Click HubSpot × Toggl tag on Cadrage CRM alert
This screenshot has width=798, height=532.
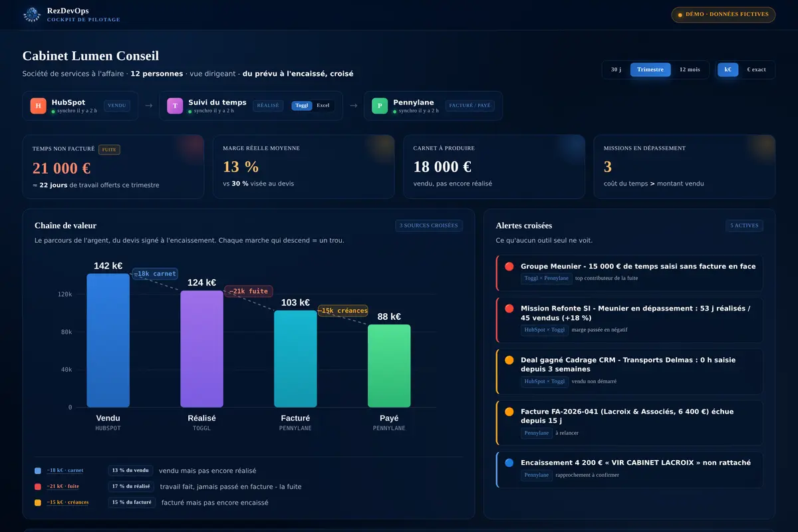pyautogui.click(x=544, y=381)
